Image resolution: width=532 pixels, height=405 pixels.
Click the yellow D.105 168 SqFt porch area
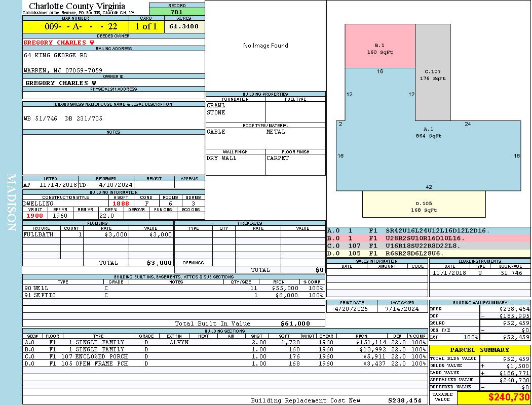coord(424,207)
